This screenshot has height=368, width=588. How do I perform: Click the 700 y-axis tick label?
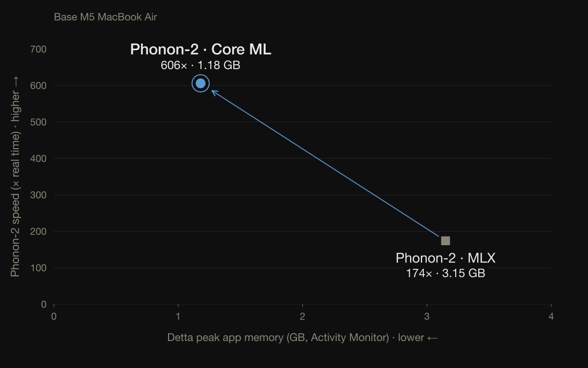tap(38, 50)
